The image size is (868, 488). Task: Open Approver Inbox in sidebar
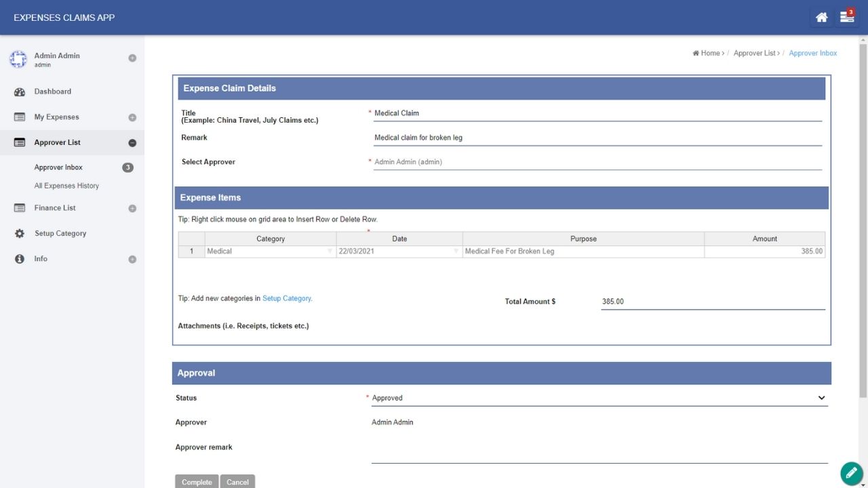[x=58, y=167]
